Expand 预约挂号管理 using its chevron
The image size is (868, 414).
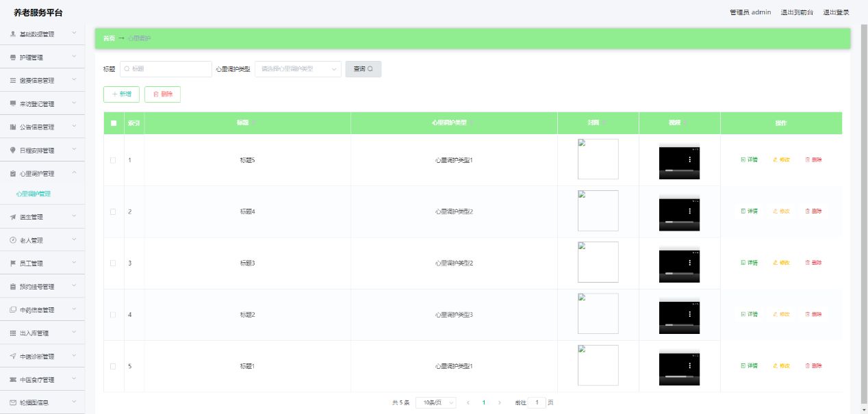(74, 287)
